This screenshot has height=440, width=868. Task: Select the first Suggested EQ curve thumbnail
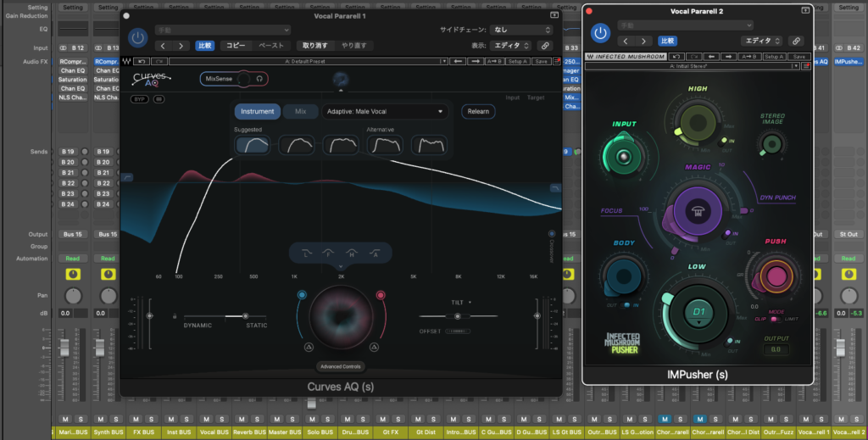[x=252, y=145]
